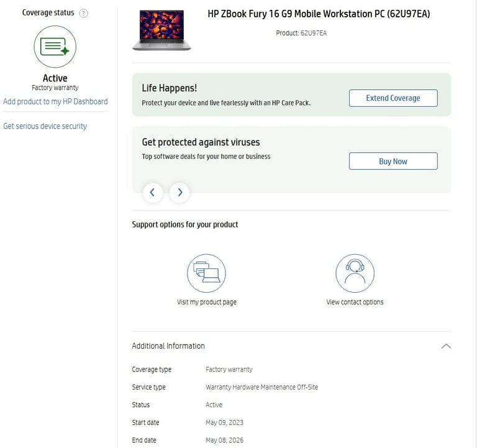Click the Extend Coverage button

point(393,98)
